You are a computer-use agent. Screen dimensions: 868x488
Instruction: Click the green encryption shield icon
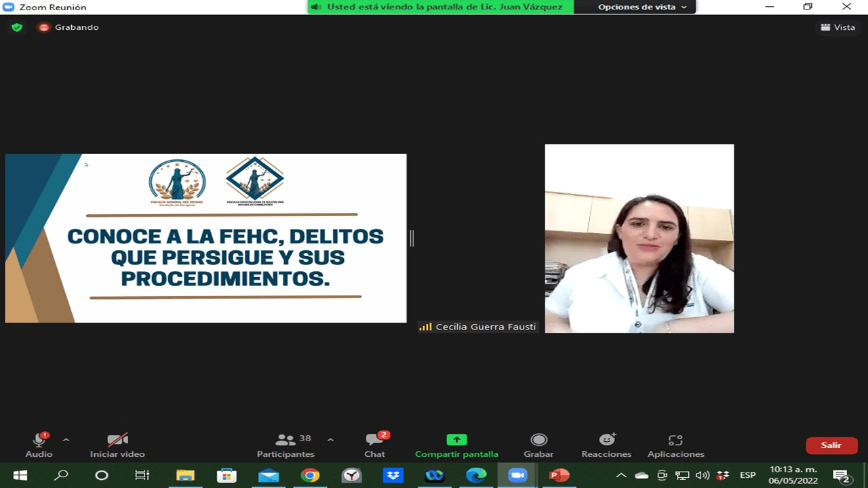click(17, 27)
